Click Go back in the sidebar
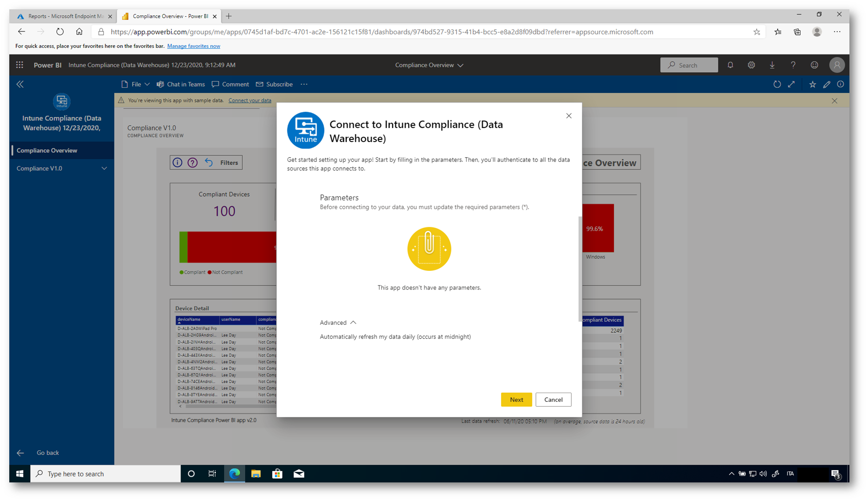Screen dimensions: 868x501 48,453
